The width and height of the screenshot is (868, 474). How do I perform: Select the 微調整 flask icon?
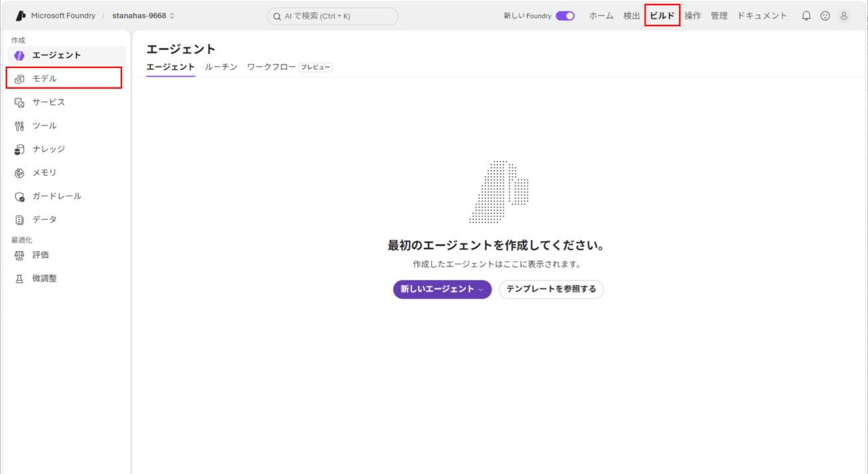pyautogui.click(x=19, y=278)
